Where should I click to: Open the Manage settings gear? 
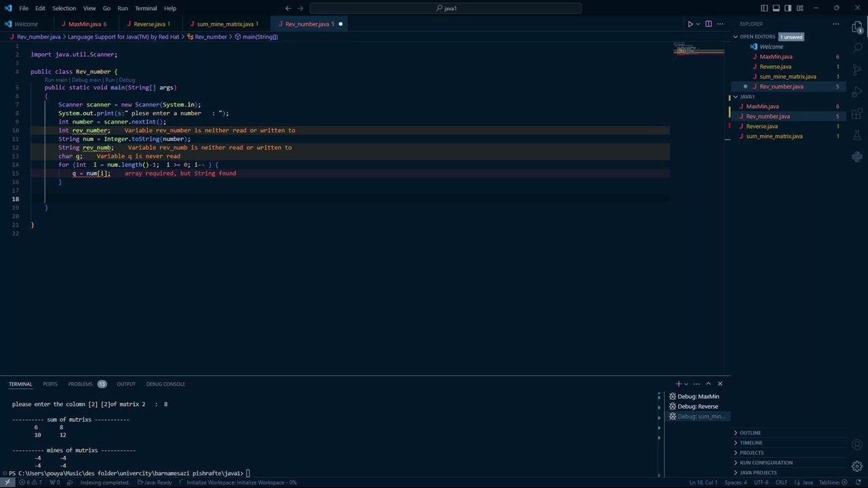(857, 466)
